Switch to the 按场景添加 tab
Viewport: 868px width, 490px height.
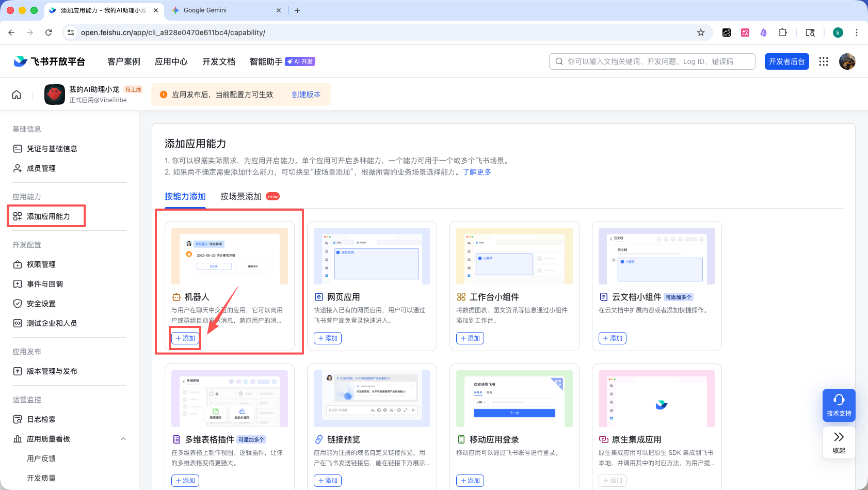tap(241, 197)
